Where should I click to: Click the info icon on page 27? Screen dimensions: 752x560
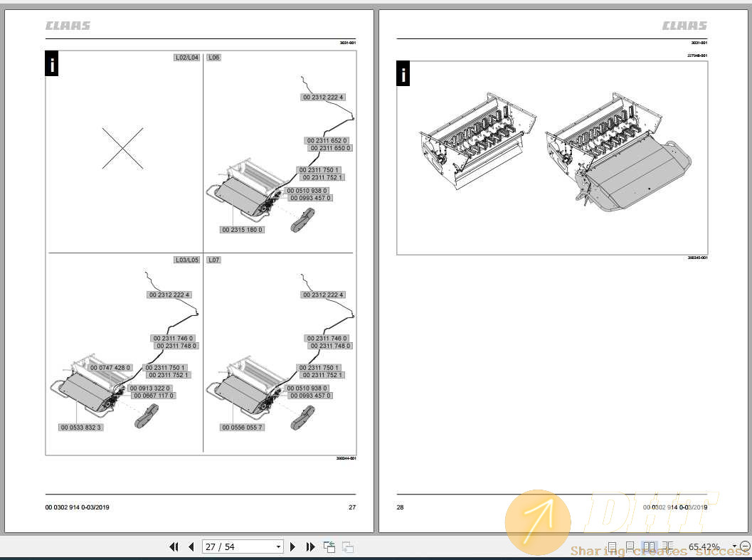click(52, 63)
